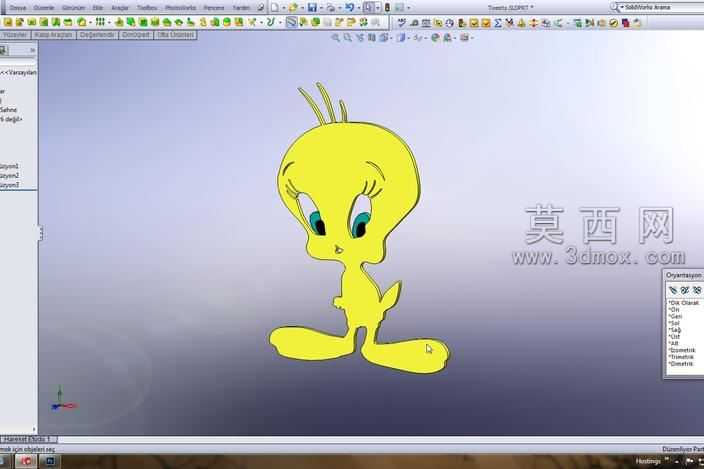Select *Ön view in orientation list
Image resolution: width=704 pixels, height=469 pixels.
pos(674,310)
